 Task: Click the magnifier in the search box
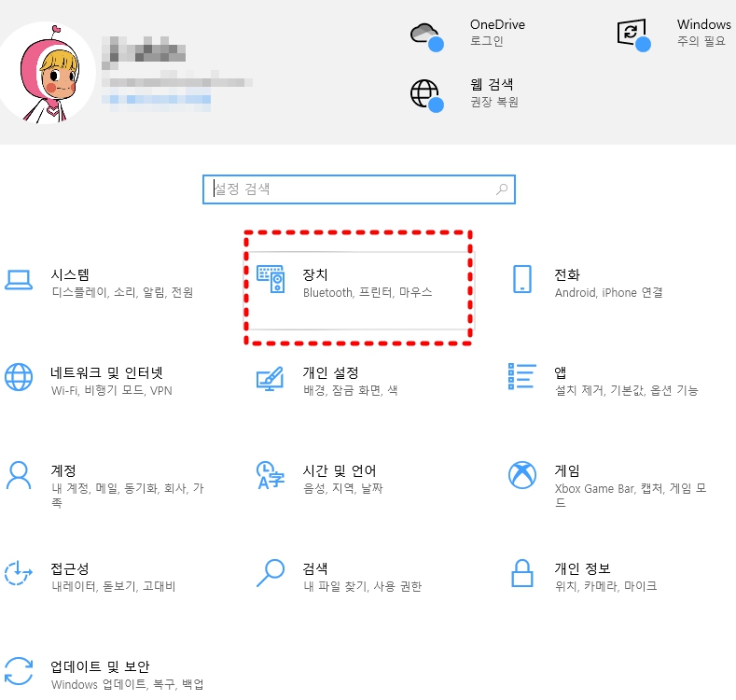[x=502, y=189]
